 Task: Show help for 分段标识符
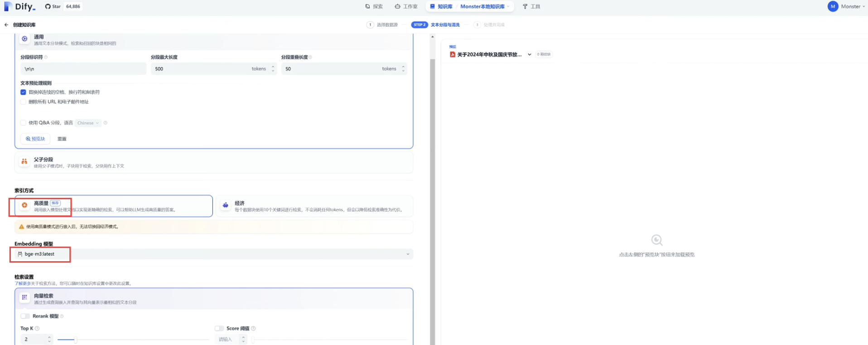[x=46, y=57]
